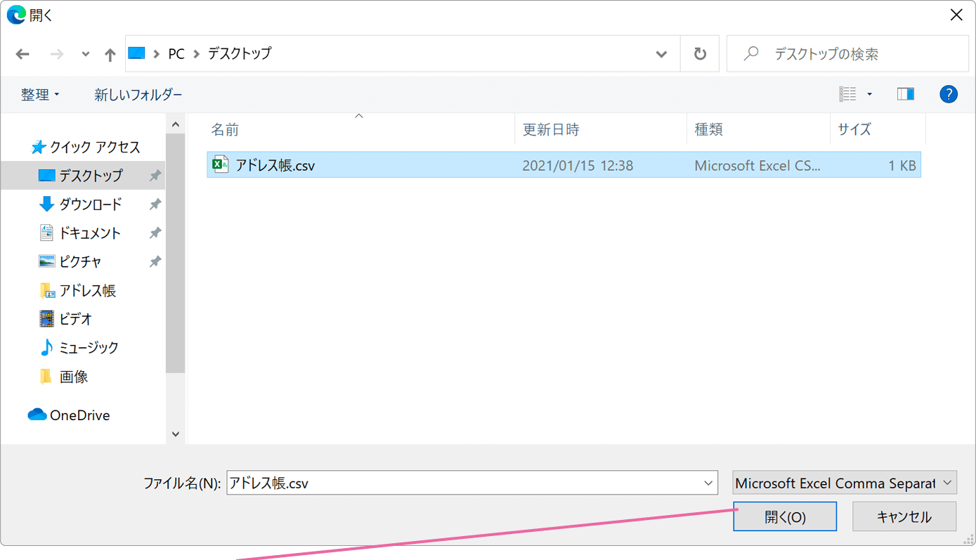The image size is (976, 560).
Task: Open the Microsoft Excel Comma Separated file type dropdown
Action: point(845,483)
